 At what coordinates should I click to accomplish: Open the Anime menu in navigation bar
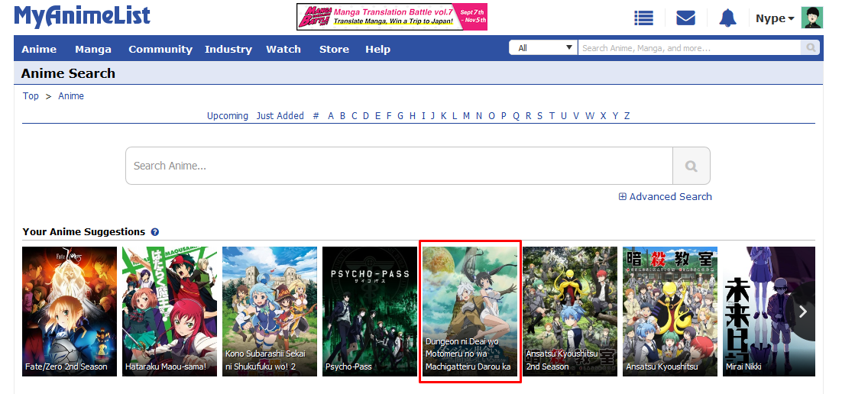click(x=39, y=49)
